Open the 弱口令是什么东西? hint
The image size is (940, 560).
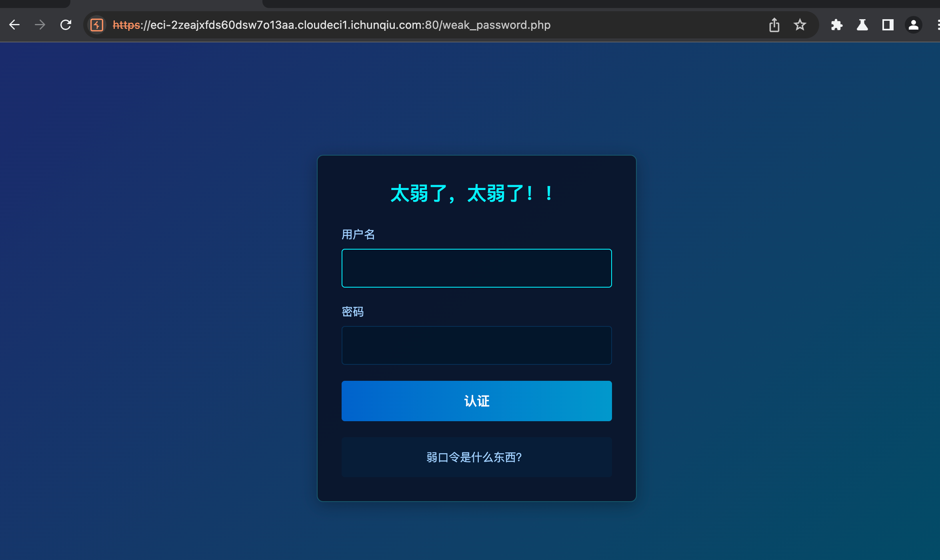point(474,457)
